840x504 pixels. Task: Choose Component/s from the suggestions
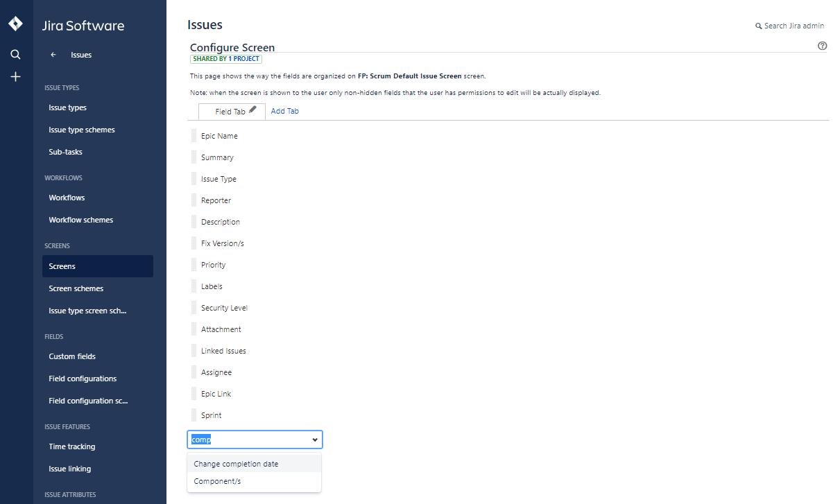pos(254,481)
